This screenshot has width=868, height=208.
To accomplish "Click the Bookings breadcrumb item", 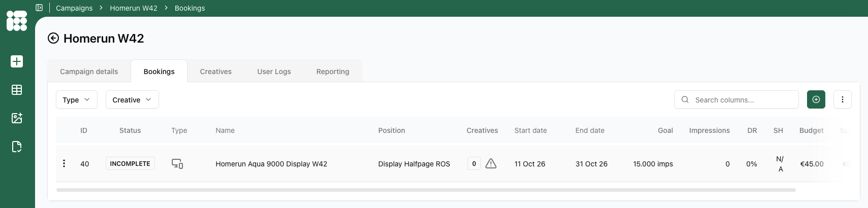I will [x=190, y=8].
